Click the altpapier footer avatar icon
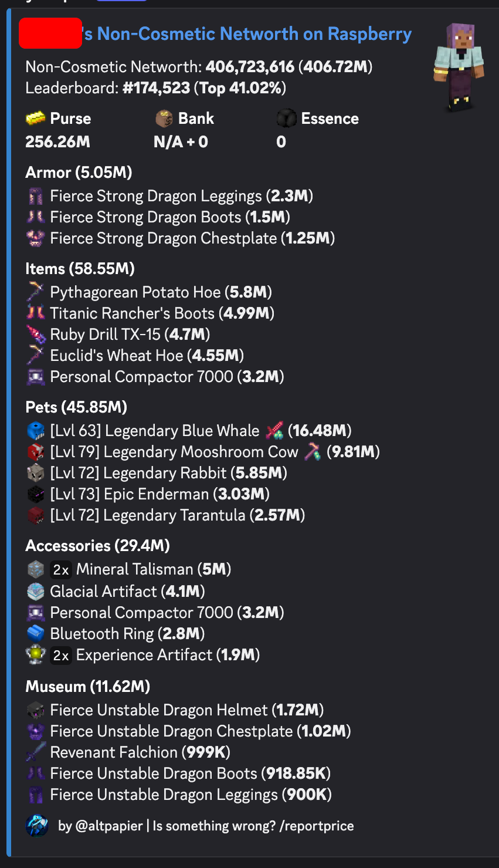This screenshot has width=499, height=868. click(38, 826)
